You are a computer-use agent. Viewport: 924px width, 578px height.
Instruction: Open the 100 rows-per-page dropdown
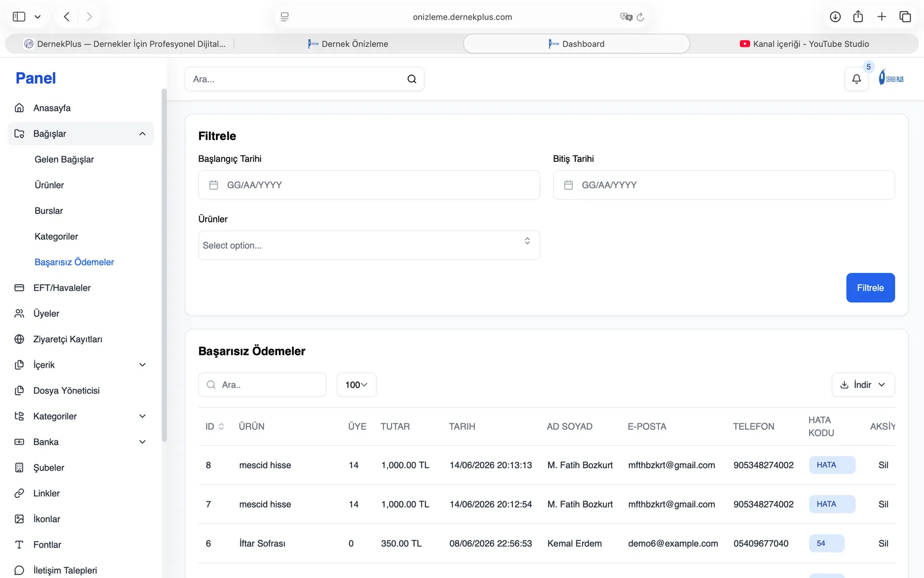(x=356, y=385)
